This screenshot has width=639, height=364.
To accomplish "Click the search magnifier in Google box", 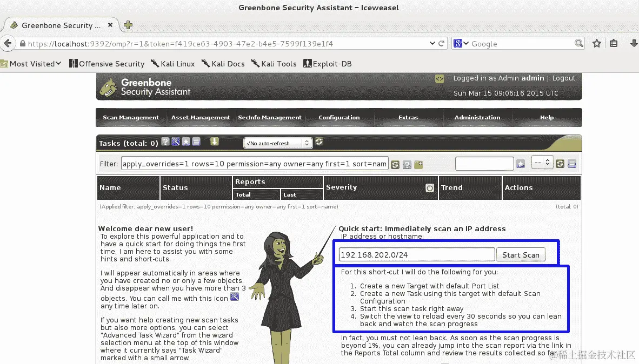I will click(578, 43).
